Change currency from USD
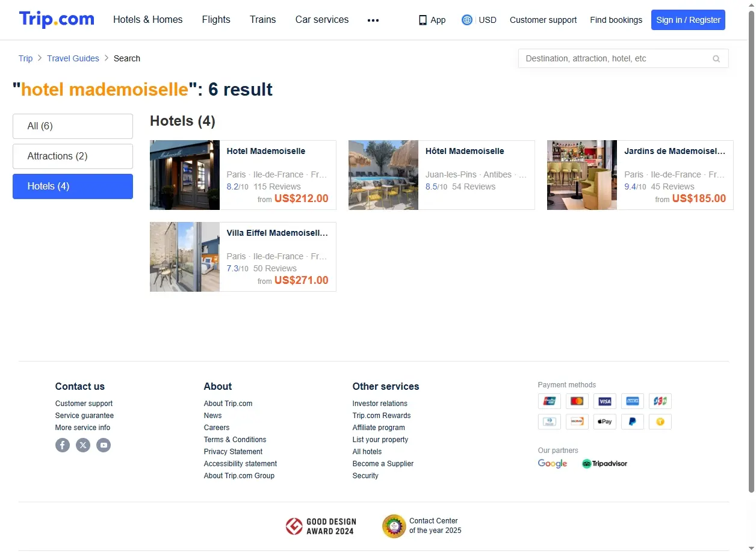Image resolution: width=756 pixels, height=554 pixels. click(x=488, y=20)
